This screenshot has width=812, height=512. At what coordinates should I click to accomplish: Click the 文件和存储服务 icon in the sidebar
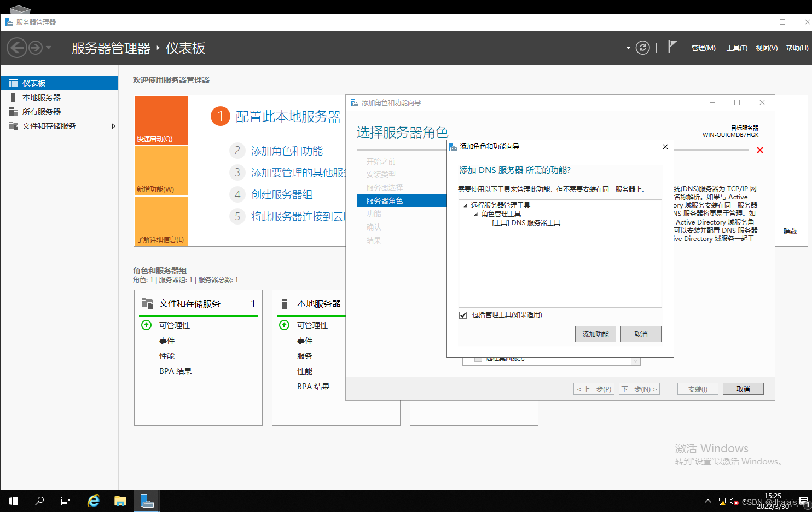(x=14, y=126)
